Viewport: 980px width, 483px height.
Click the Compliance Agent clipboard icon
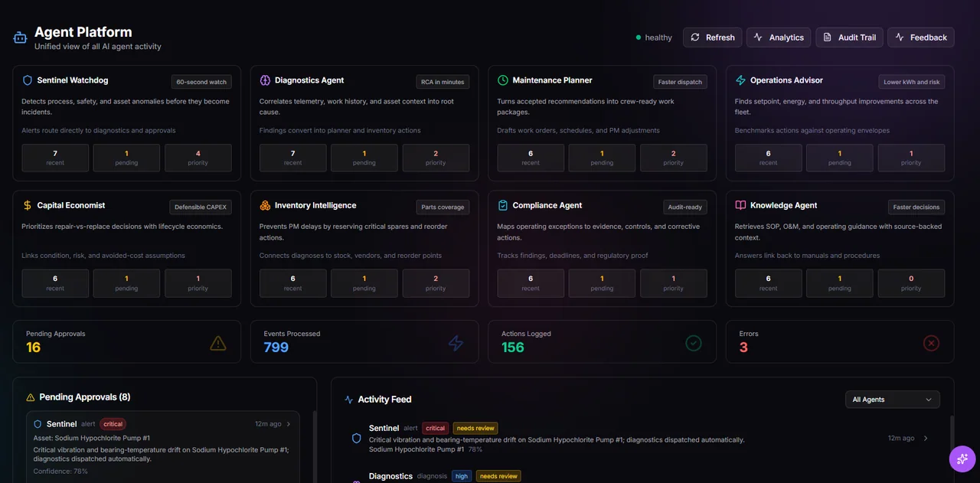point(503,206)
